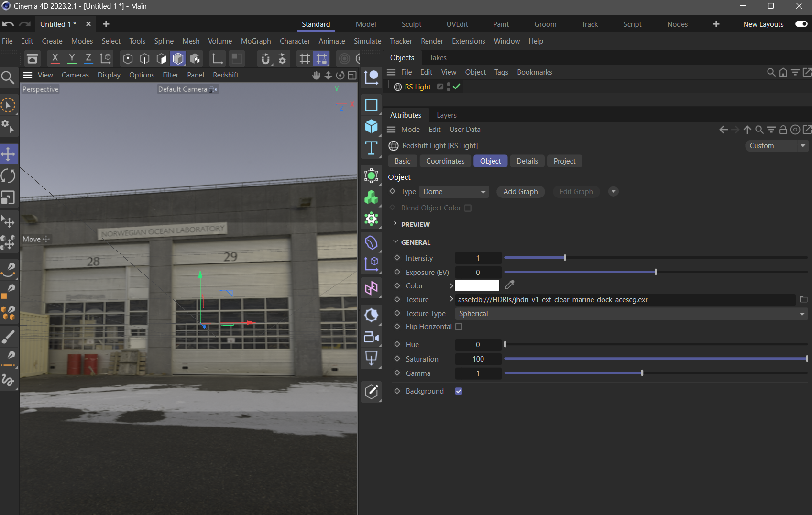Click the white Color swatch
Screen dimensions: 812x515
477,285
